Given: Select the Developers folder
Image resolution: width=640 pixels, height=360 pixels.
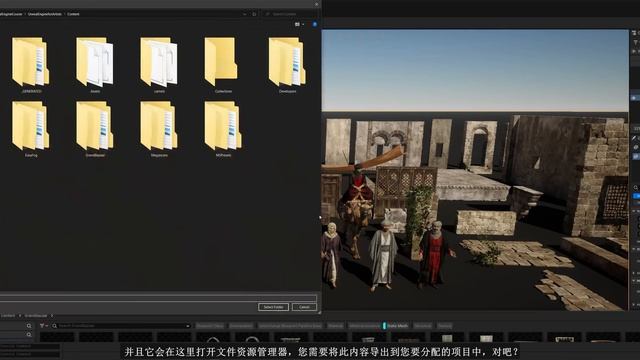Looking at the screenshot, I should [x=287, y=65].
